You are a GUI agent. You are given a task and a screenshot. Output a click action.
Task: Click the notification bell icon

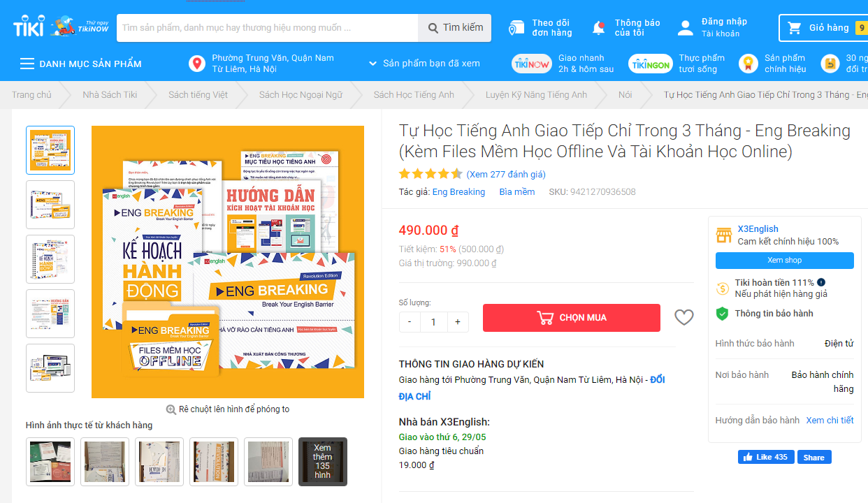pyautogui.click(x=599, y=28)
